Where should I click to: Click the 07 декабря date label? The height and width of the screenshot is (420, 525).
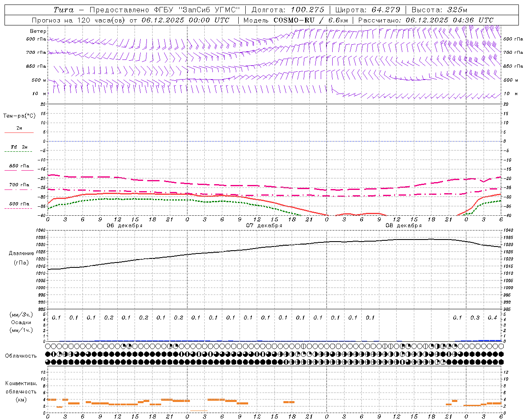tap(264, 225)
